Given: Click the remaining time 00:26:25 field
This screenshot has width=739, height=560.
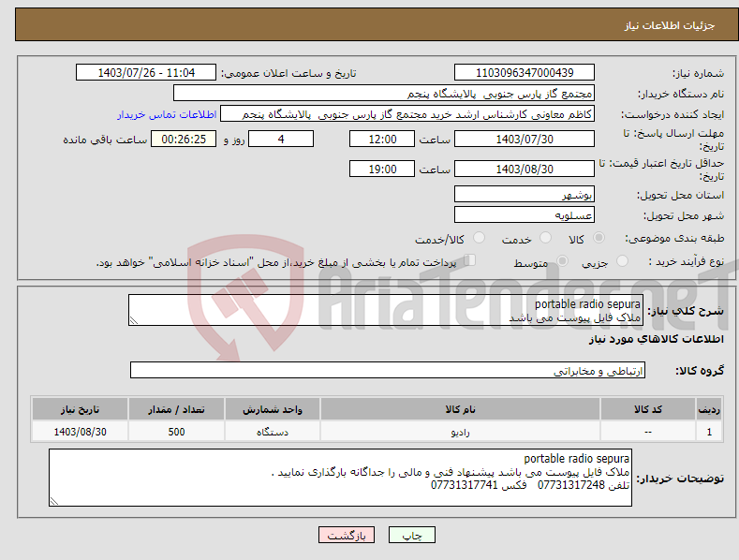Looking at the screenshot, I should pyautogui.click(x=184, y=139).
